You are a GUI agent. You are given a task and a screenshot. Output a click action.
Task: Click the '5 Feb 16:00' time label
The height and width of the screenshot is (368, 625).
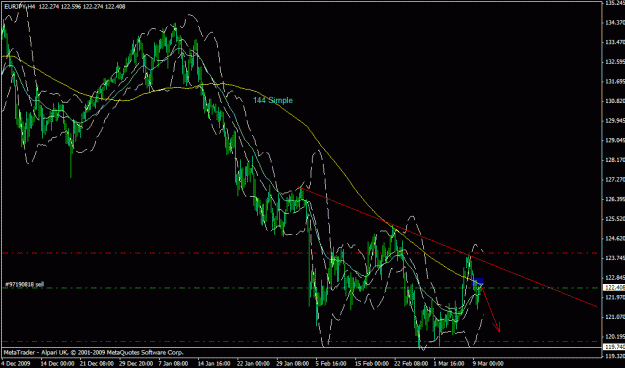pyautogui.click(x=331, y=364)
